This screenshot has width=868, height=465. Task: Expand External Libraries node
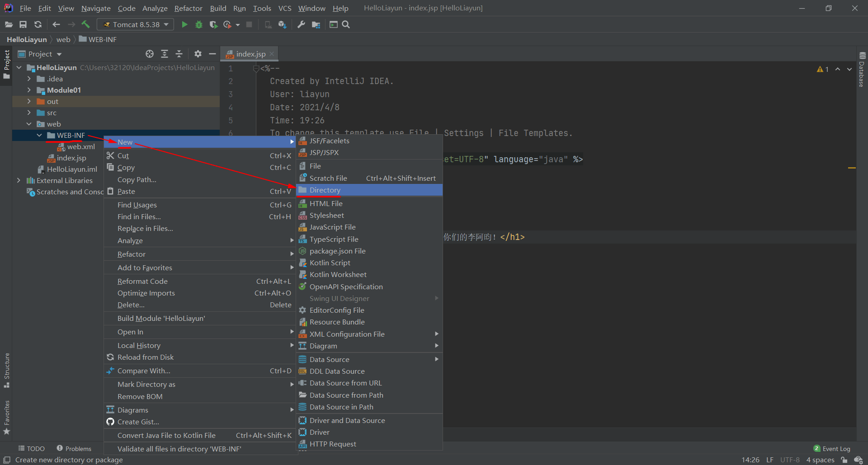pos(19,180)
